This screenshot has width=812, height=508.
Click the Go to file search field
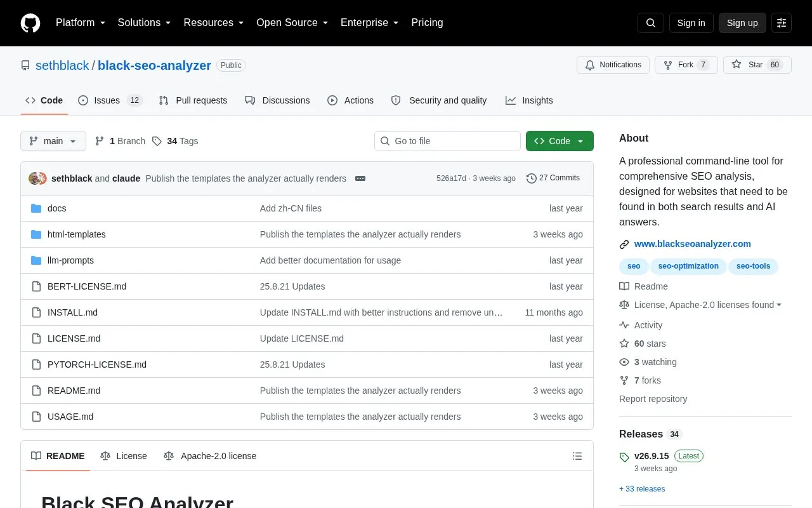pyautogui.click(x=447, y=141)
